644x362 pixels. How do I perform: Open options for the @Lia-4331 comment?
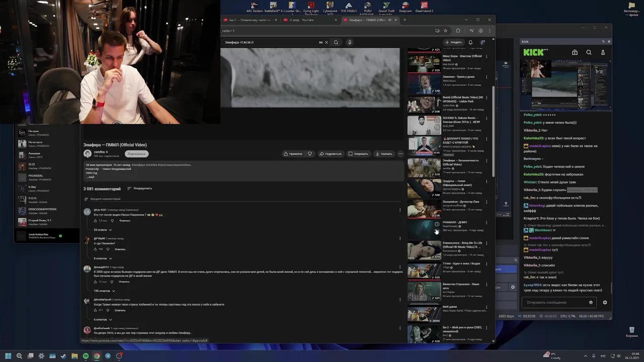[400, 210]
